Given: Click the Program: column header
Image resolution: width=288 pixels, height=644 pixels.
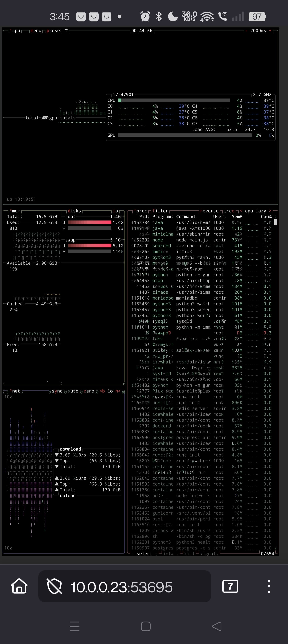Looking at the screenshot, I should tap(163, 216).
